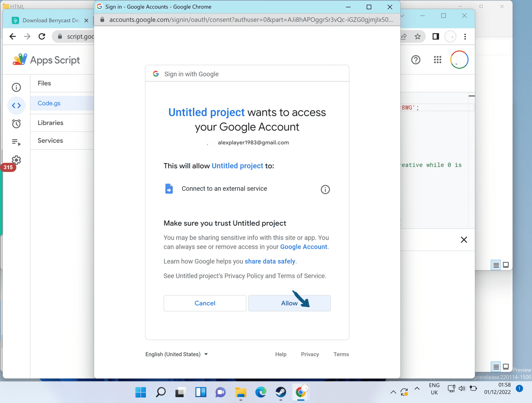
Task: Open the share data safely link
Action: 270,261
